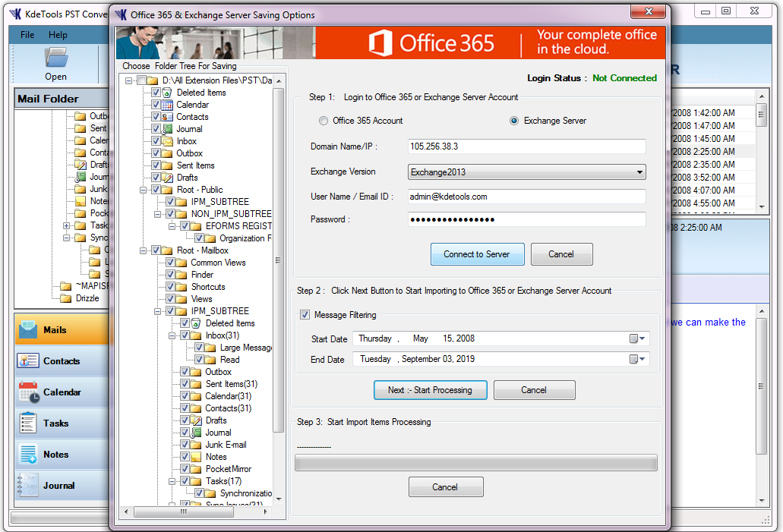This screenshot has width=783, height=532.
Task: Enable the Office 365 Account radio button
Action: [x=323, y=120]
